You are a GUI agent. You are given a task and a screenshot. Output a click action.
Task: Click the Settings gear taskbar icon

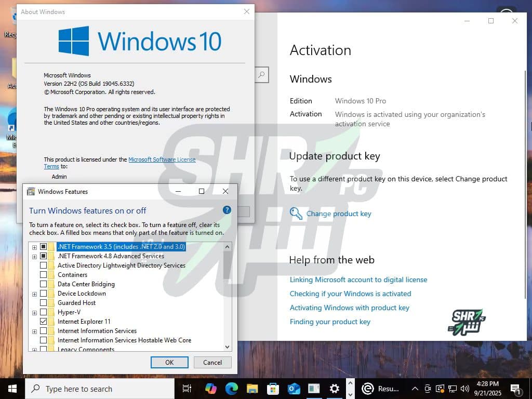[x=335, y=389]
